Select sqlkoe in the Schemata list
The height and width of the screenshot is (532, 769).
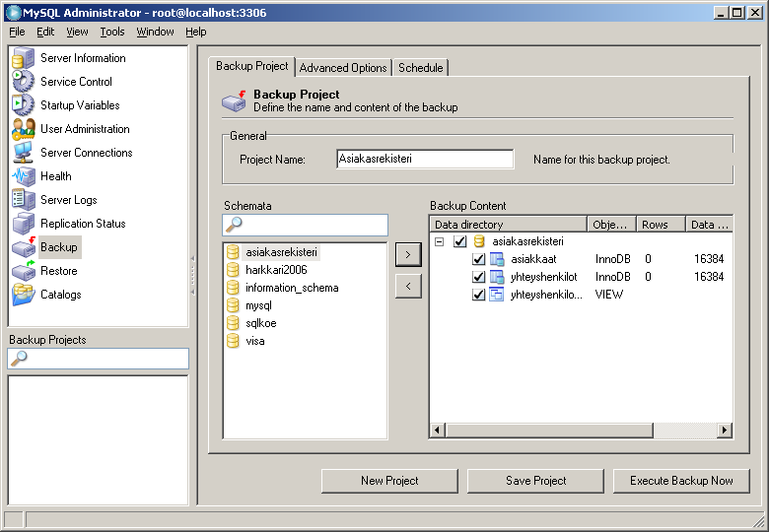click(261, 323)
